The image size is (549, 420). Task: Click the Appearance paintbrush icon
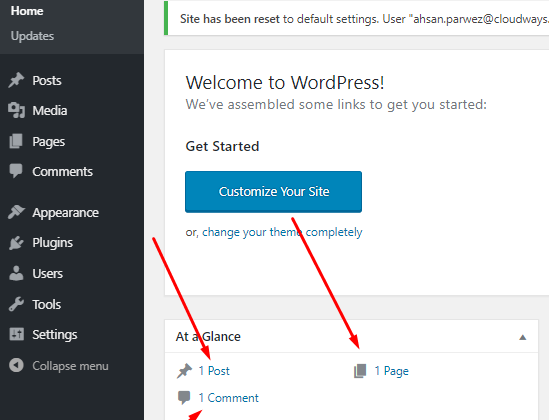16,212
